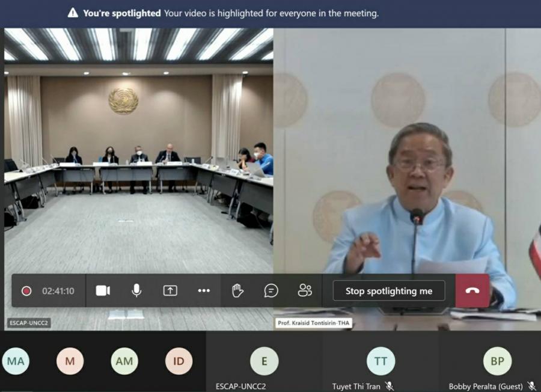Open the More actions ellipsis menu

tap(204, 291)
